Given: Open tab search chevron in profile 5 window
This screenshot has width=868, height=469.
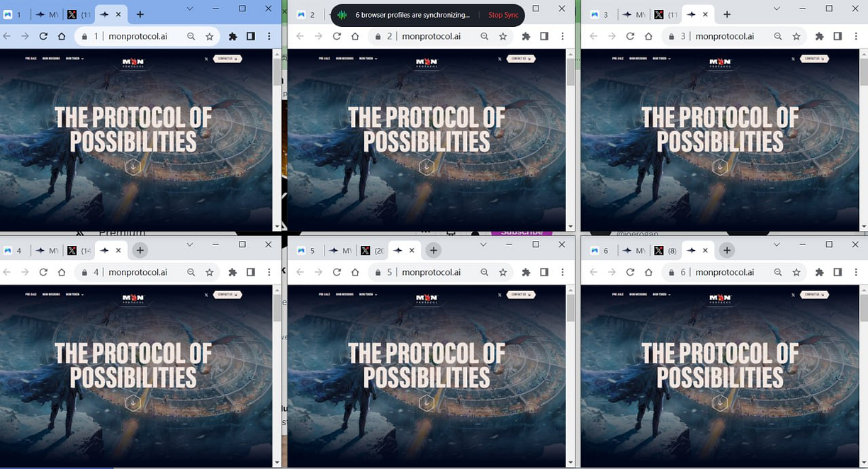Looking at the screenshot, I should 483,244.
